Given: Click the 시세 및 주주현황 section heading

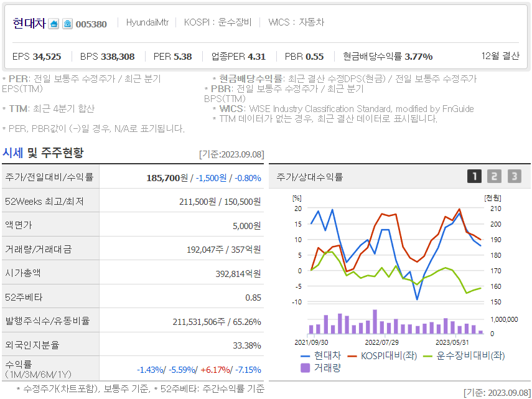Looking at the screenshot, I should tap(43, 153).
